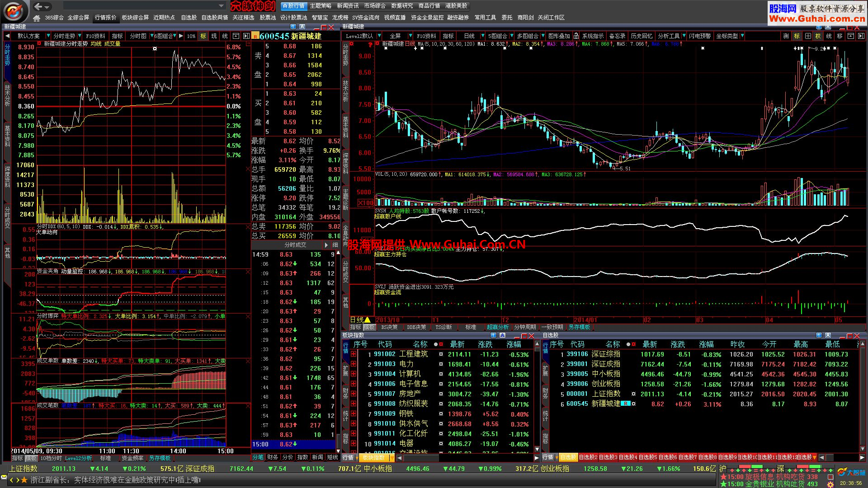
Task: Select 龙虎榜 in navigation bar
Action: [340, 18]
